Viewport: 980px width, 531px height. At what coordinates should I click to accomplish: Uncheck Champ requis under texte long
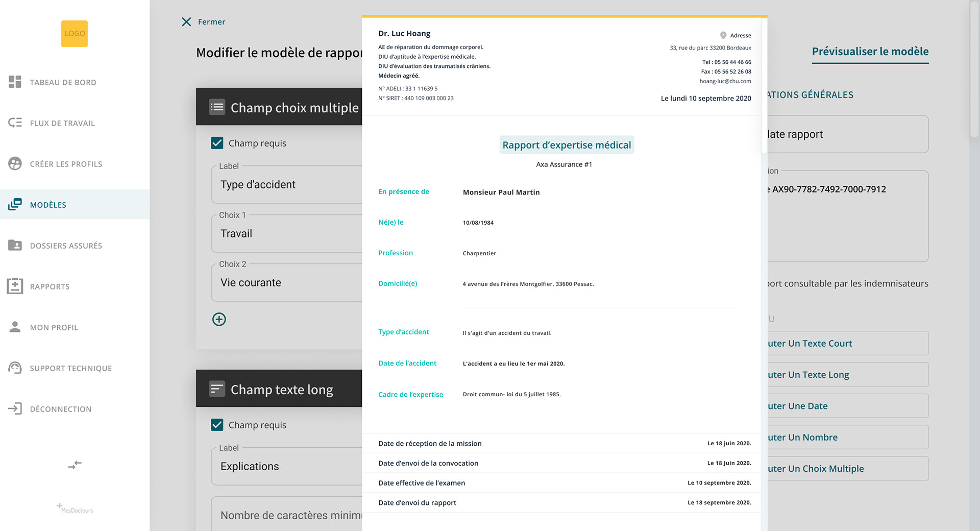pyautogui.click(x=217, y=425)
